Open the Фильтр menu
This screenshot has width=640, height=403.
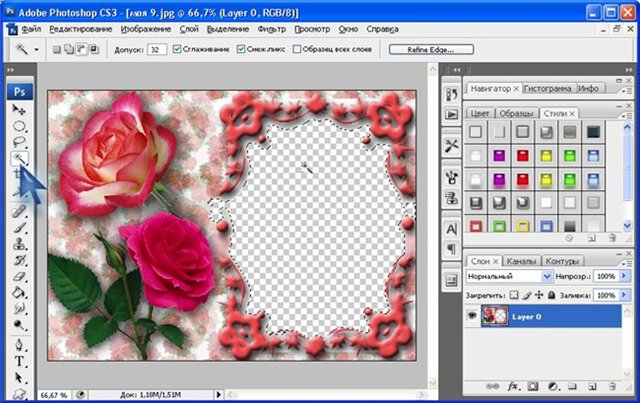pyautogui.click(x=269, y=29)
